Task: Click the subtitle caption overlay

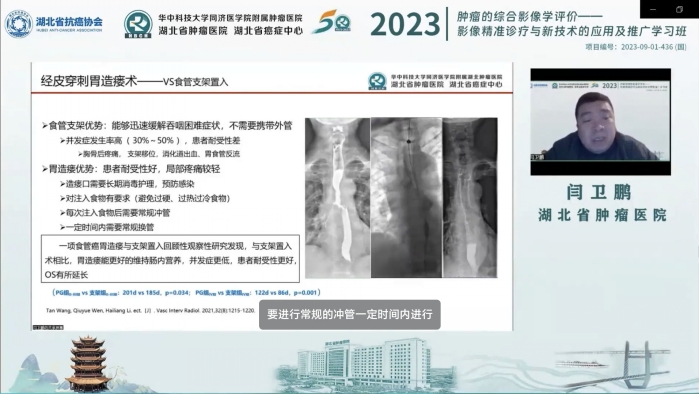Action: (350, 315)
